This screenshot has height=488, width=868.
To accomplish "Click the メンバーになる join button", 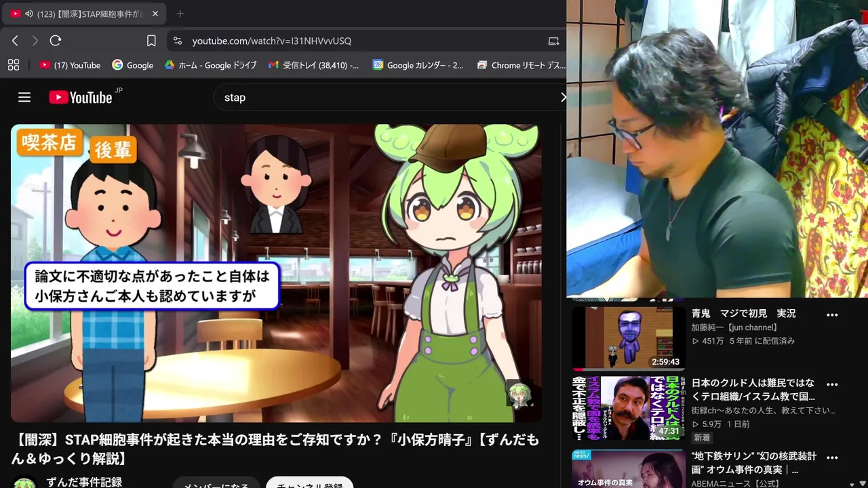I will click(216, 483).
